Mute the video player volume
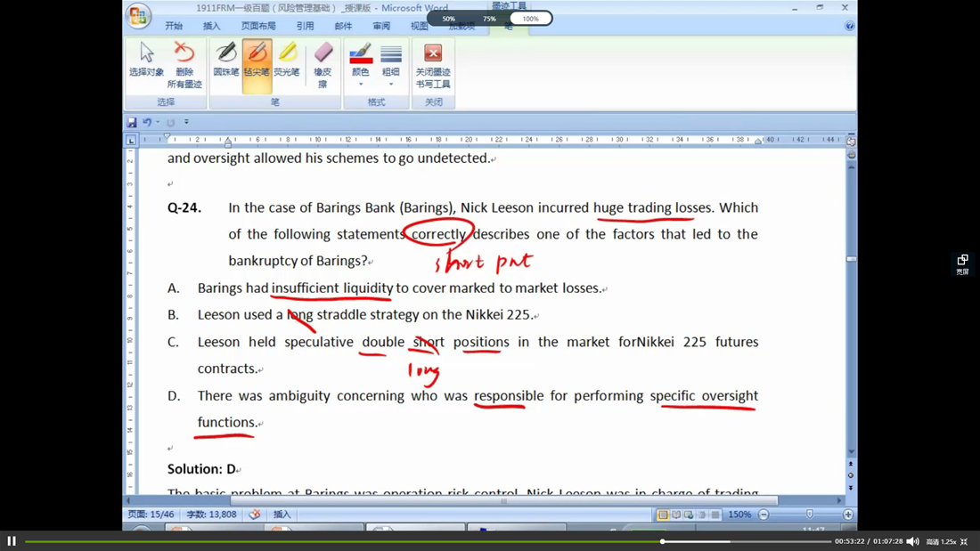The image size is (980, 551). pyautogui.click(x=912, y=541)
